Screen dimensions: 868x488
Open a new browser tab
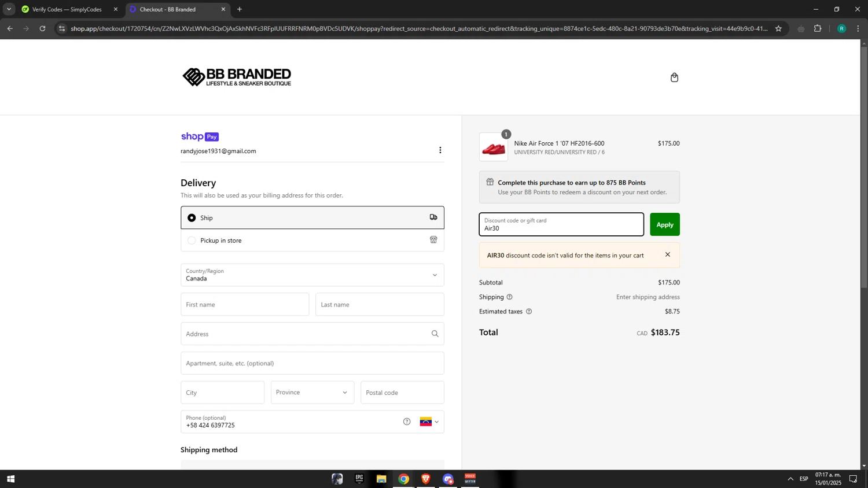pyautogui.click(x=240, y=9)
